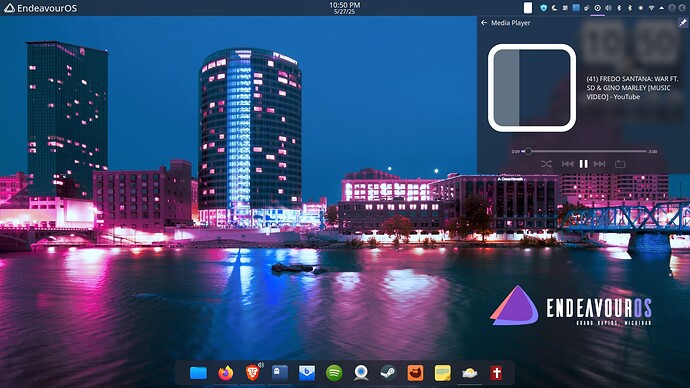
Task: Click the blue square tray icon
Action: coord(576,8)
